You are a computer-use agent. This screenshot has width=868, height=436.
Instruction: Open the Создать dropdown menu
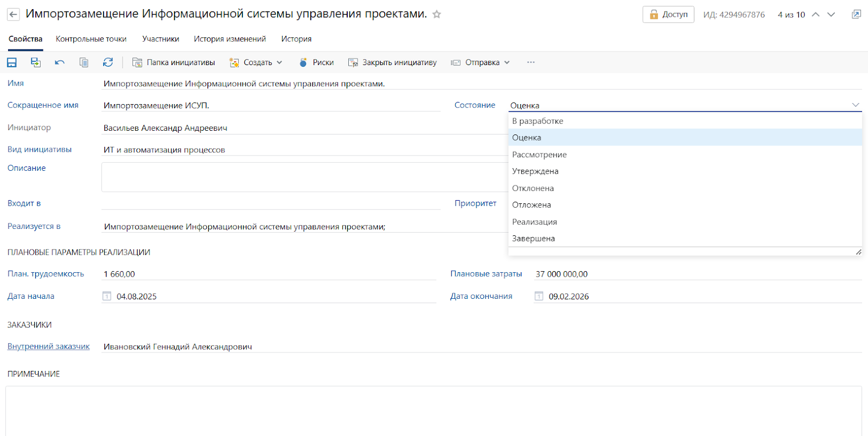(256, 62)
